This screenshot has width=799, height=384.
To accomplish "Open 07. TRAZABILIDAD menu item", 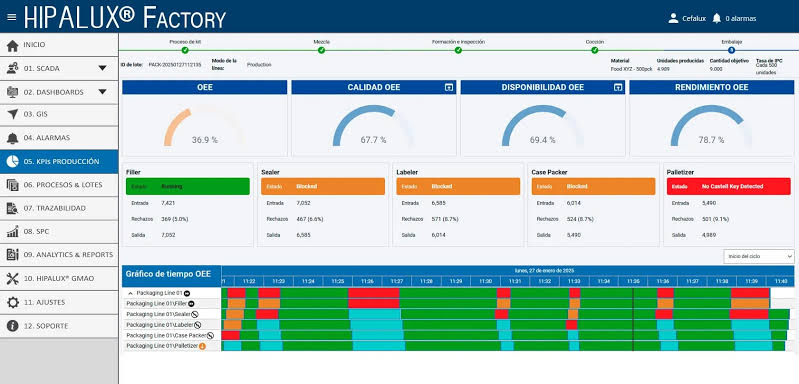I will tap(59, 208).
